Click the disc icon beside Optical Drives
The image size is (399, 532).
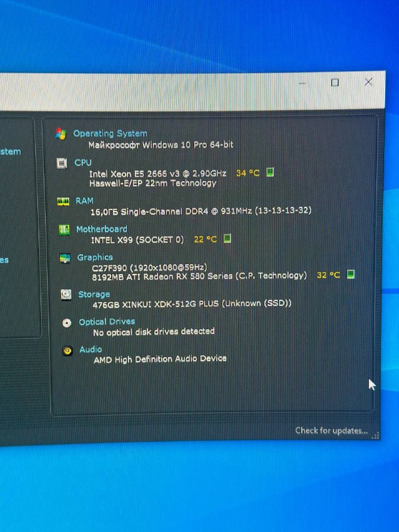(x=67, y=323)
